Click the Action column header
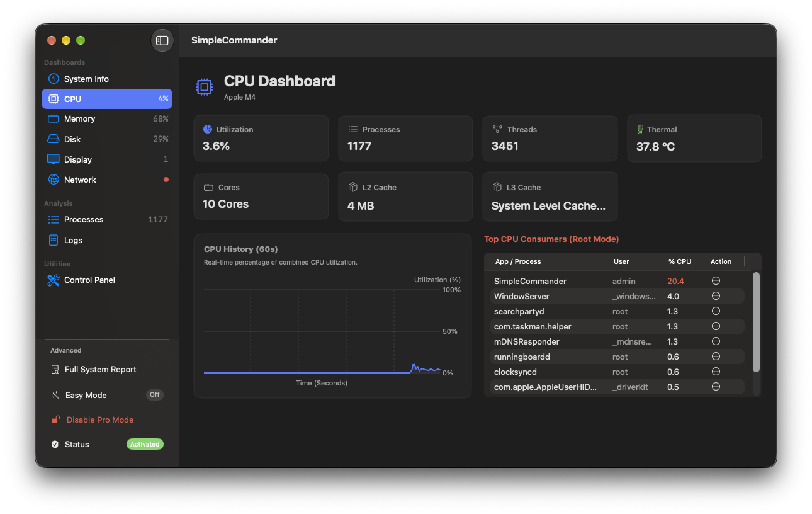 pyautogui.click(x=721, y=261)
